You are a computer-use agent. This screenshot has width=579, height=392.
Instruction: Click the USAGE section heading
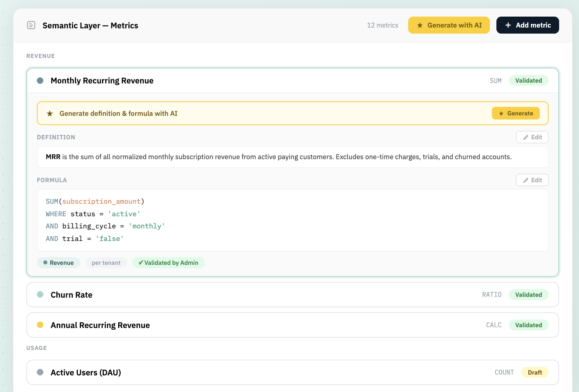pos(36,348)
